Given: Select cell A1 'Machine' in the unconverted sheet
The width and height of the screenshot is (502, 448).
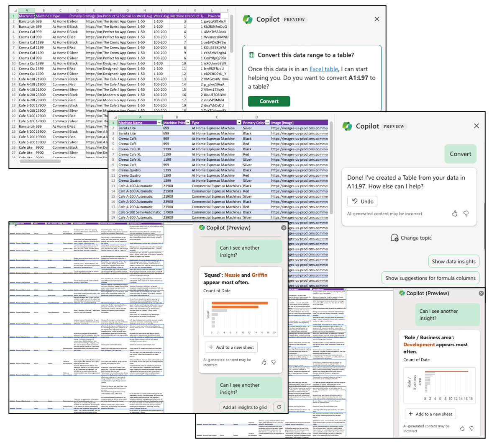Looking at the screenshot, I should 26,16.
